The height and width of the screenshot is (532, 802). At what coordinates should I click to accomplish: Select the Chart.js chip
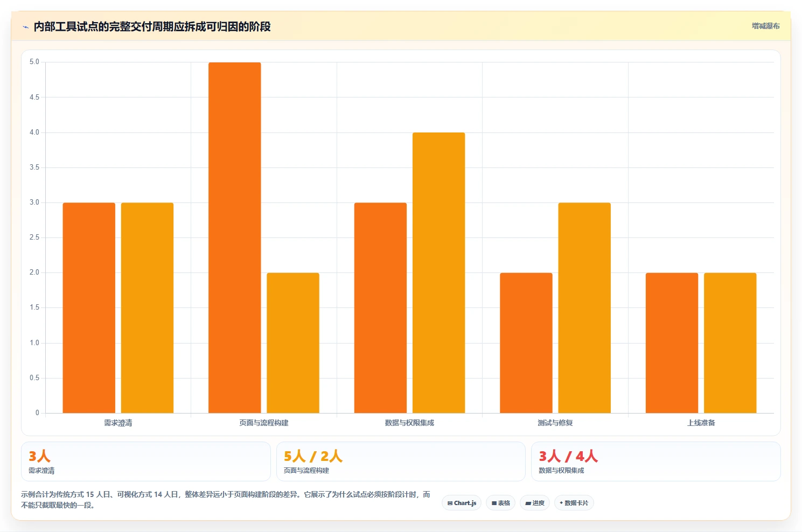click(x=462, y=503)
